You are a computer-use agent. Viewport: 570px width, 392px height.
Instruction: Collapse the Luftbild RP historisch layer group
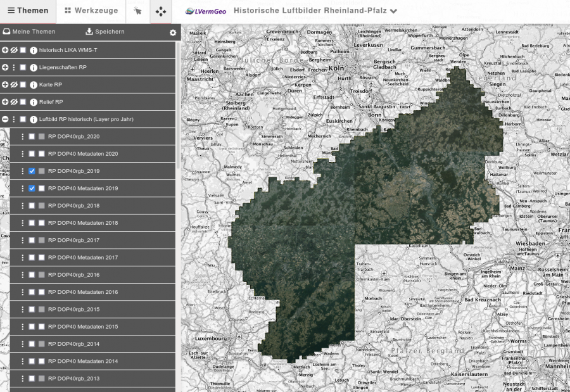pos(5,118)
